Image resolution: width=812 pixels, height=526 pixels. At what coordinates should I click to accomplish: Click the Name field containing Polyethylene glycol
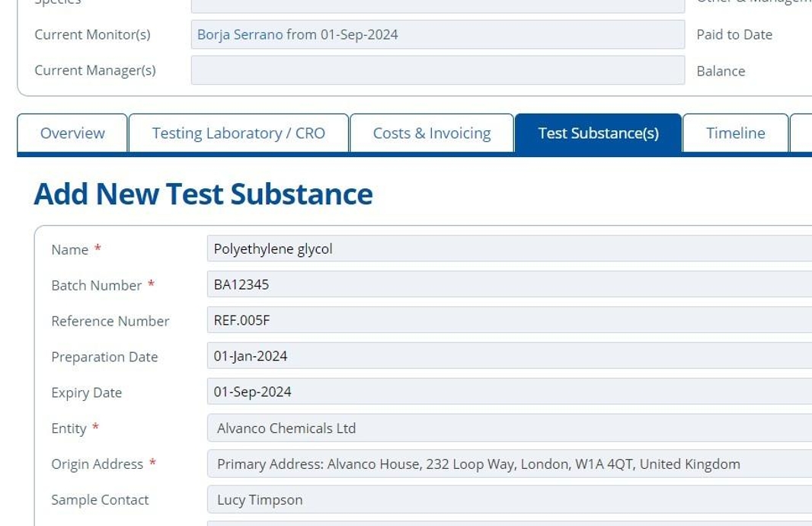click(x=508, y=249)
